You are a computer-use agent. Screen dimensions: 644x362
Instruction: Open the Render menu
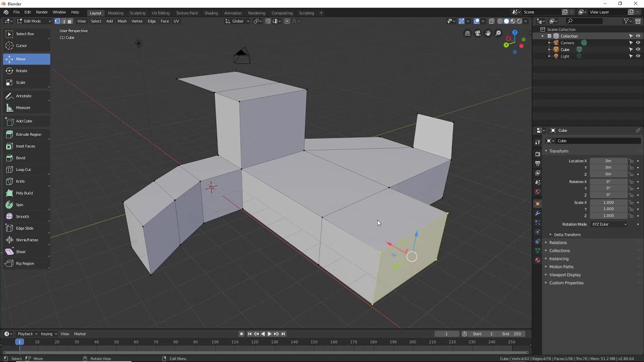pos(42,12)
